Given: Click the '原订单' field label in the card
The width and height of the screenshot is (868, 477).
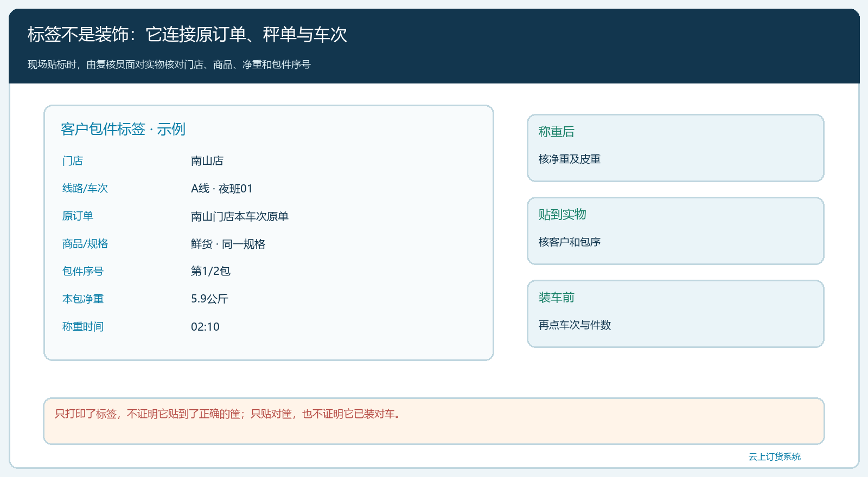Looking at the screenshot, I should click(78, 216).
